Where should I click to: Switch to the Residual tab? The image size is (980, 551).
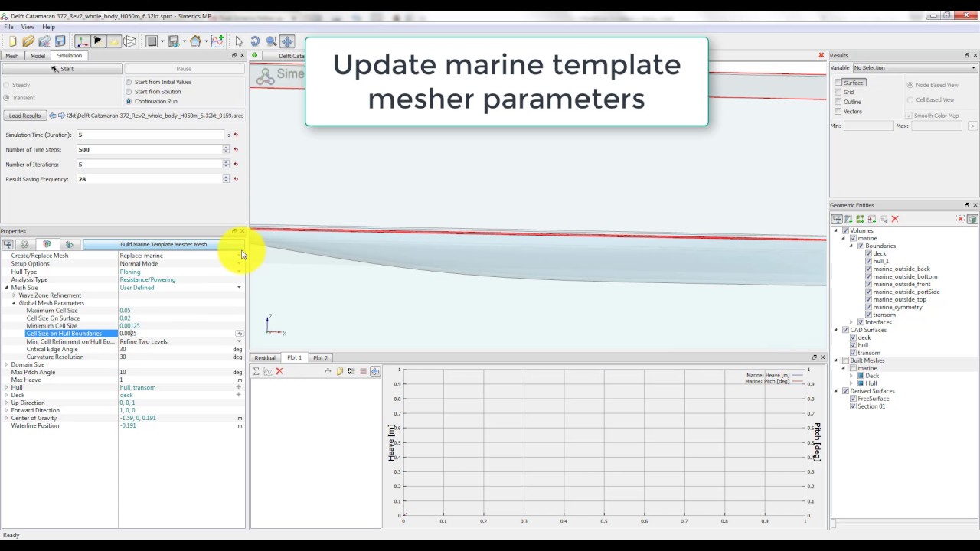pos(265,358)
